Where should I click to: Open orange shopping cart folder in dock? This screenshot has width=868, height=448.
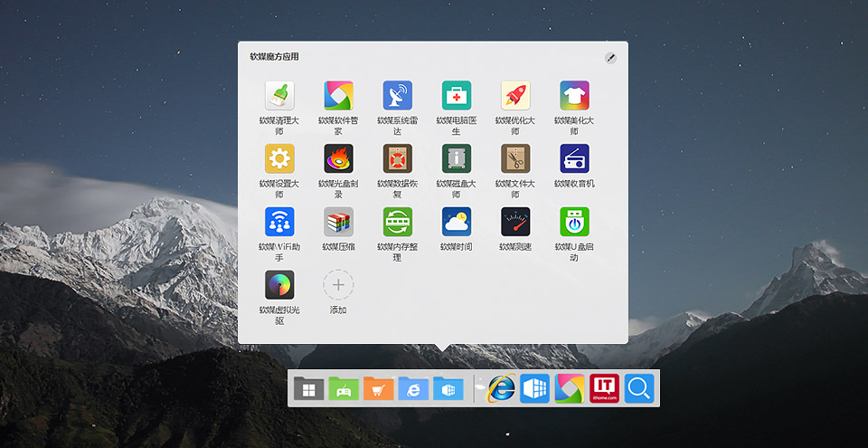pos(378,388)
